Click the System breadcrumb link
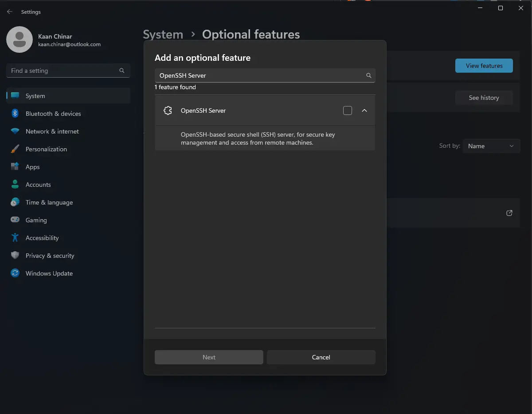 tap(163, 35)
